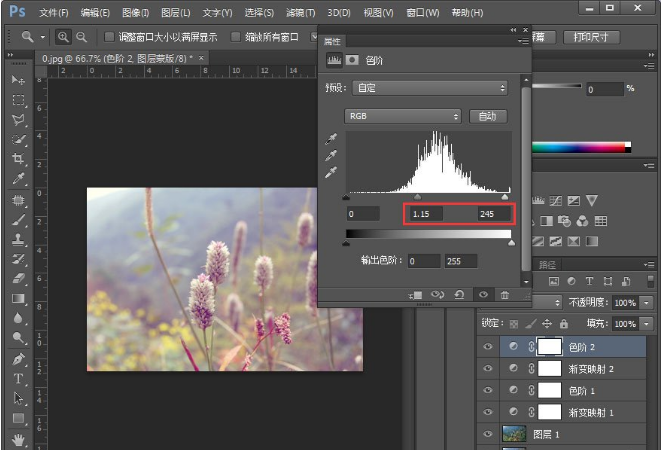Click the trash icon in Properties panel

[x=505, y=295]
